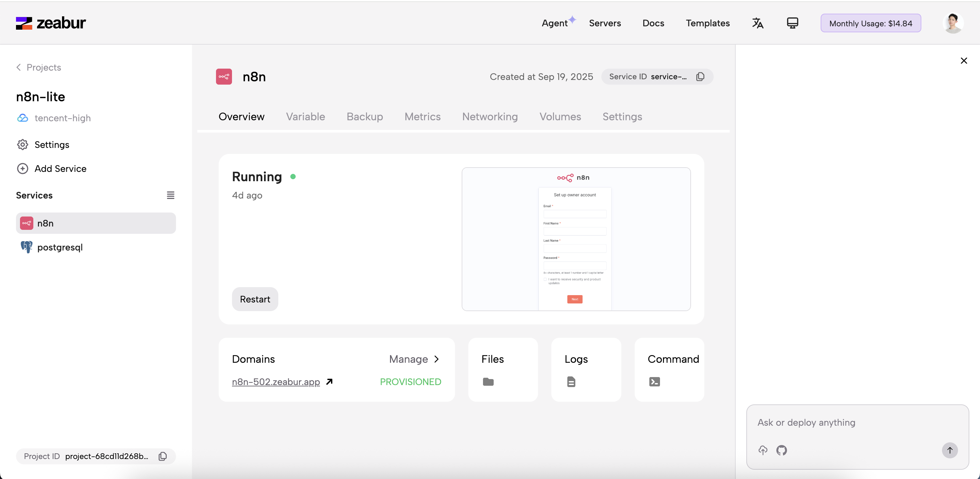Image resolution: width=980 pixels, height=479 pixels.
Task: Switch to the Variable tab
Action: tap(305, 117)
